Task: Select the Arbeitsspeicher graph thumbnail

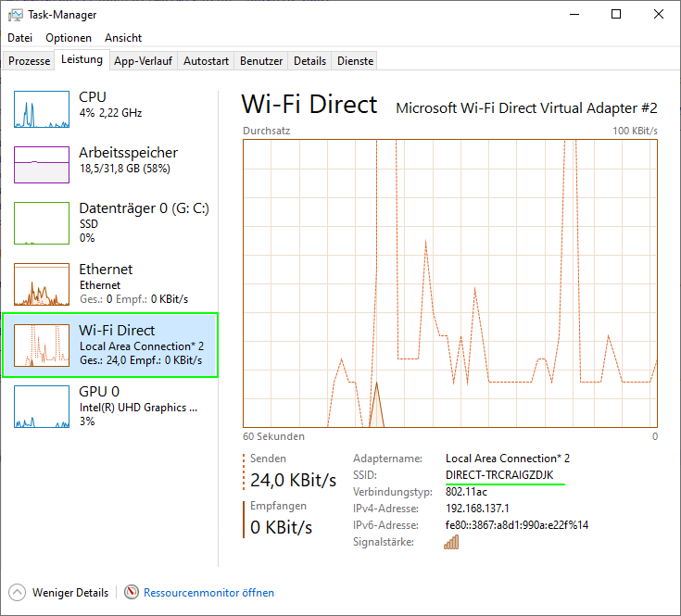Action: point(42,165)
